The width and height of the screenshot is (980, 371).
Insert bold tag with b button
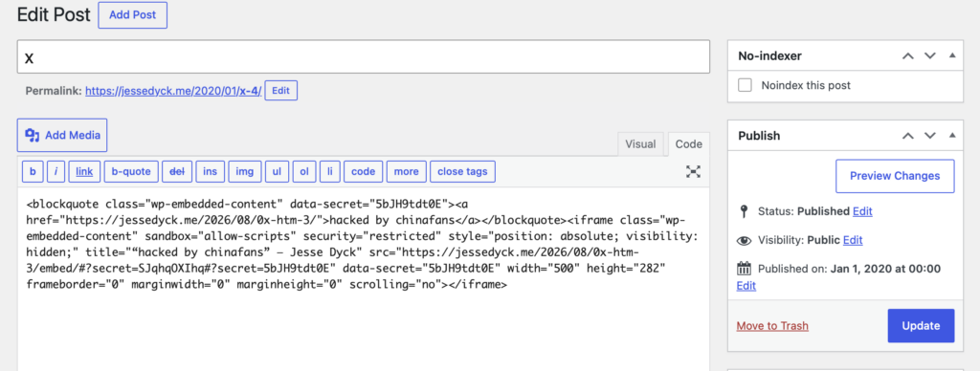pos(33,172)
